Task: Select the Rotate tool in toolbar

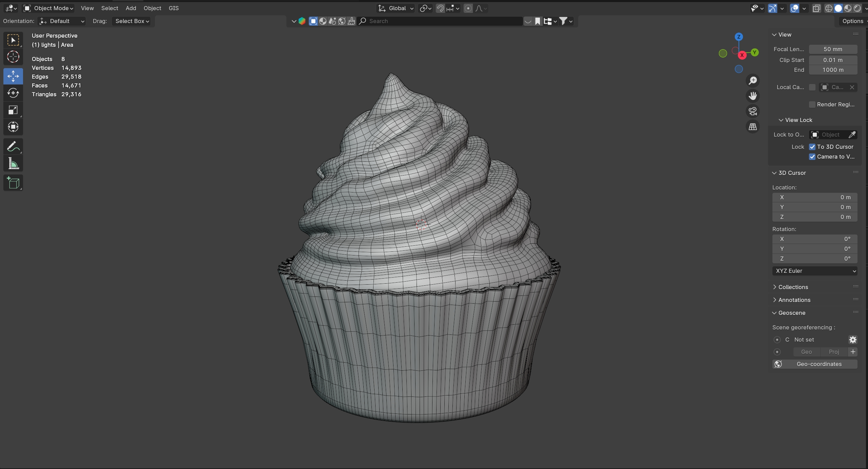Action: (x=13, y=93)
